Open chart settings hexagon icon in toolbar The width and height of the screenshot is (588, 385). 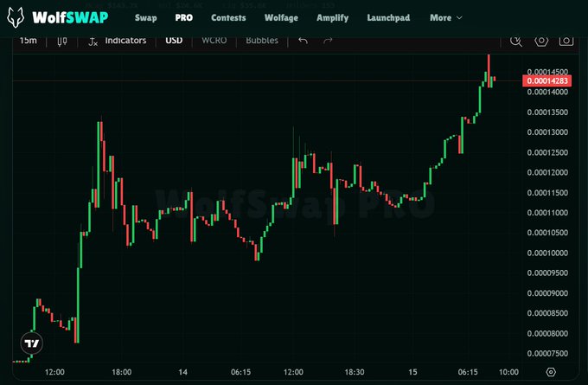[541, 41]
